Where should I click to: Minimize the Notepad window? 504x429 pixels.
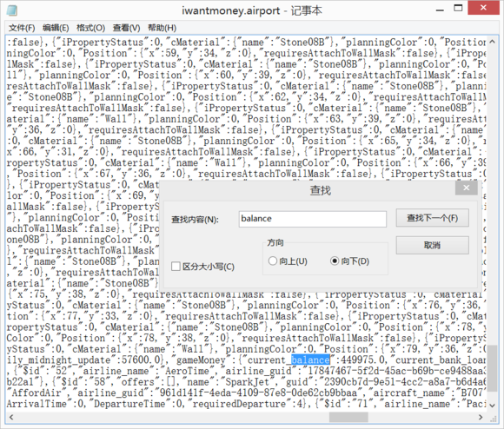(x=440, y=10)
